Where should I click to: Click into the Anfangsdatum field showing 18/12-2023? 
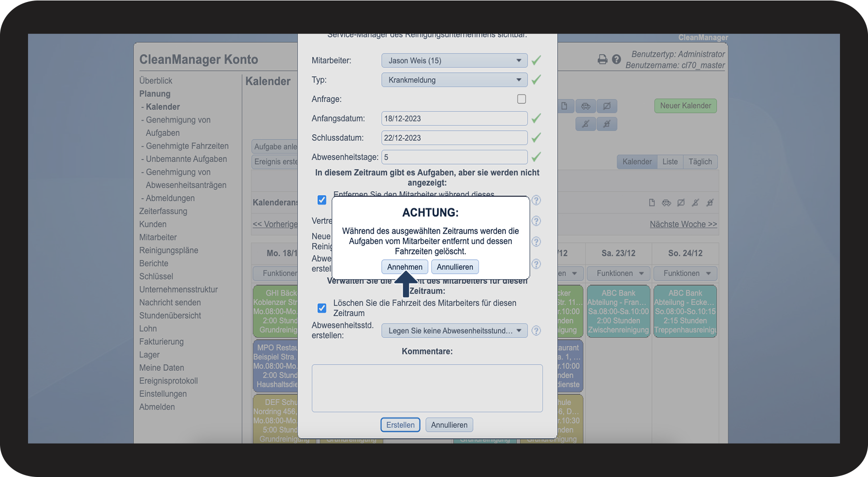click(454, 118)
